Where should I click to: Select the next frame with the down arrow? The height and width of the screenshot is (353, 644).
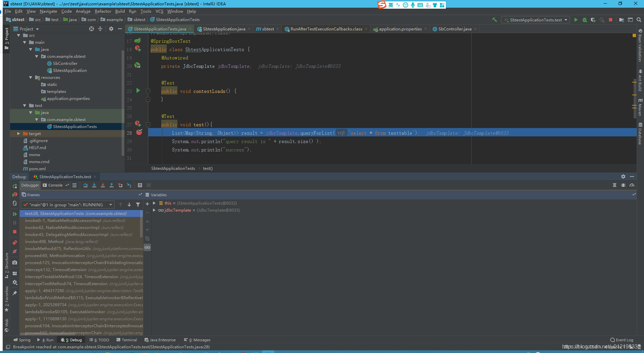129,205
